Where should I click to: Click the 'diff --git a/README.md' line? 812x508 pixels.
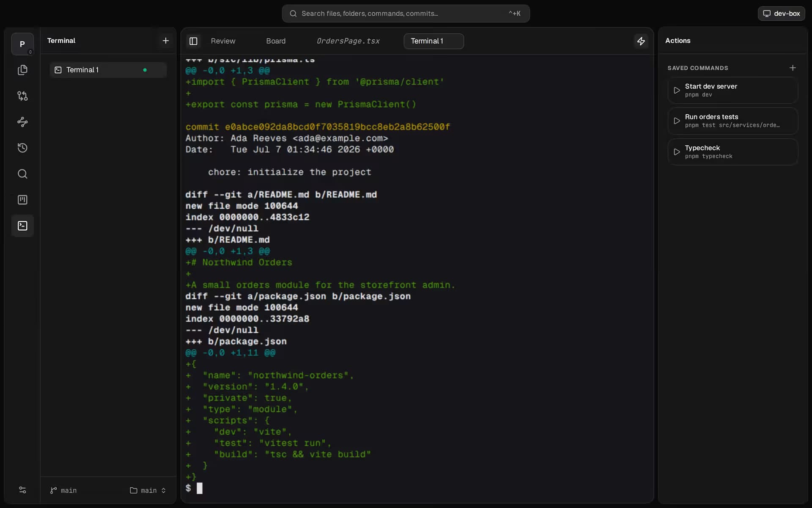281,195
